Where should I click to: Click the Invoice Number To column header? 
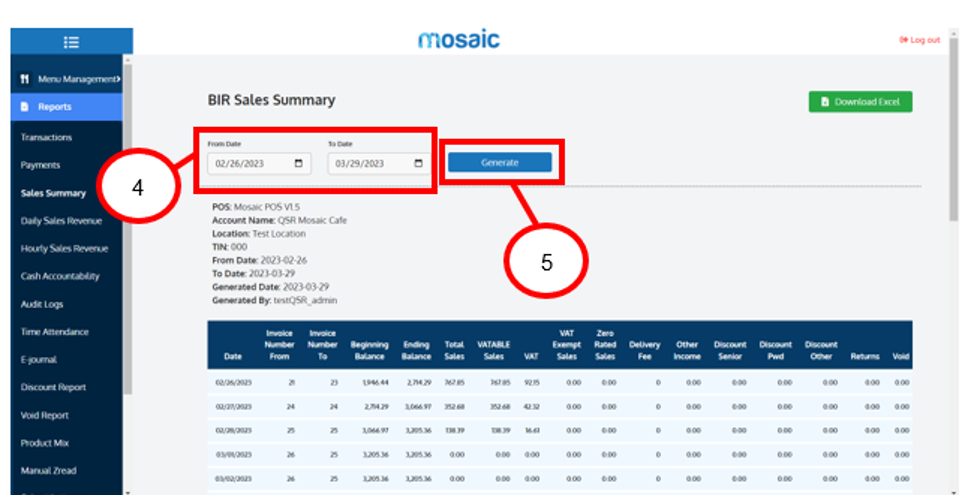pyautogui.click(x=322, y=345)
